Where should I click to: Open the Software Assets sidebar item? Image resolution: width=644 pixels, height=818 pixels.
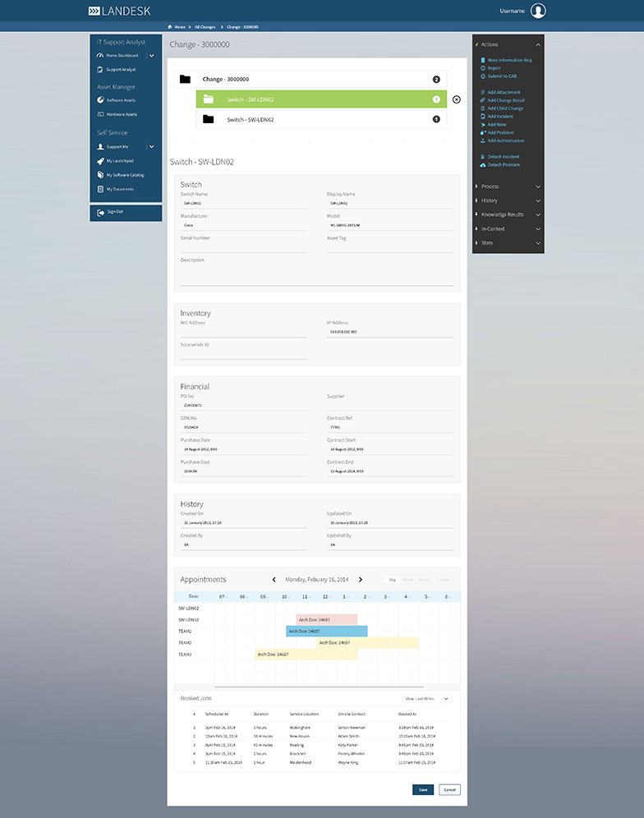121,100
